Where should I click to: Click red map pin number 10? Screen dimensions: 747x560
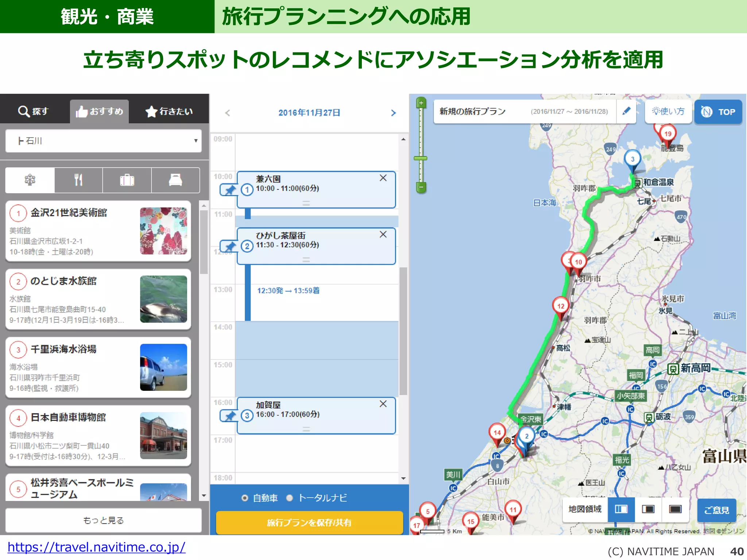(578, 262)
